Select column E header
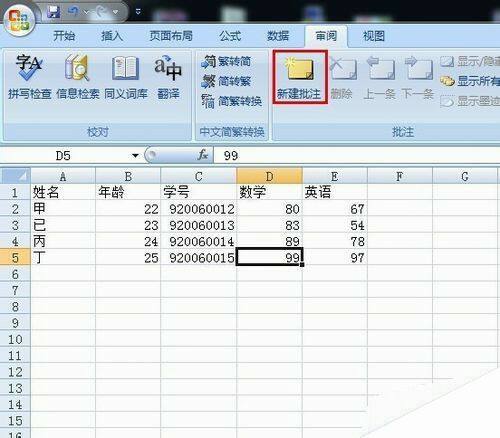Image resolution: width=500 pixels, height=438 pixels. 335,176
